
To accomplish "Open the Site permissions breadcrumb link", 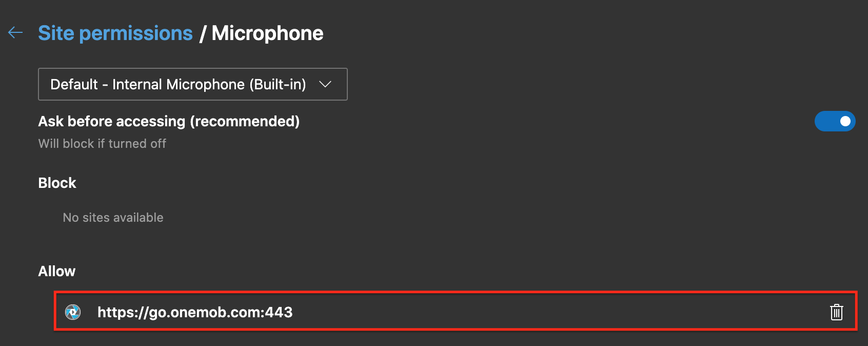I will coord(115,33).
